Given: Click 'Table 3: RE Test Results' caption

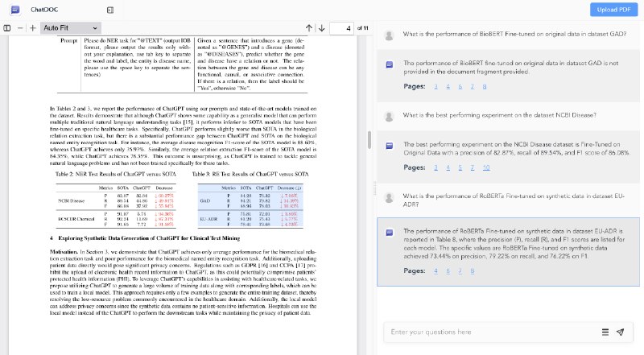Looking at the screenshot, I should click(x=250, y=174).
